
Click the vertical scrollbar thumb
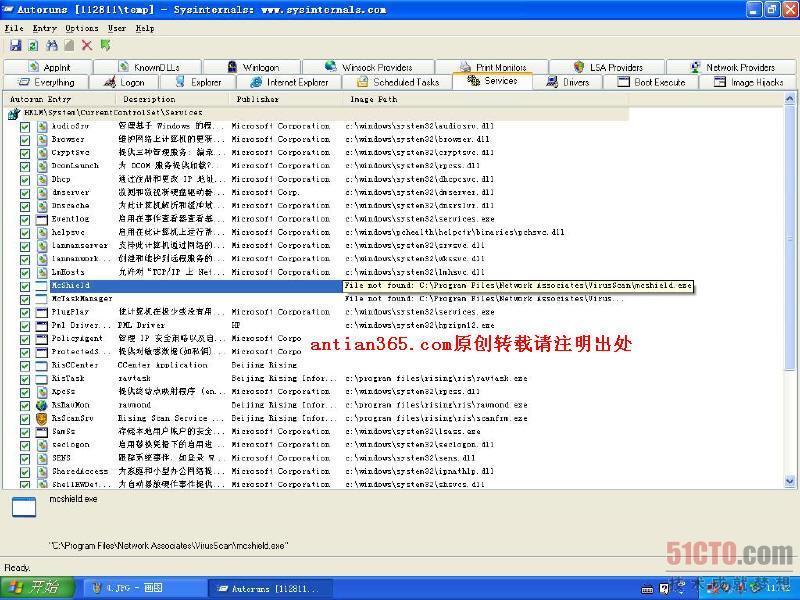click(789, 237)
